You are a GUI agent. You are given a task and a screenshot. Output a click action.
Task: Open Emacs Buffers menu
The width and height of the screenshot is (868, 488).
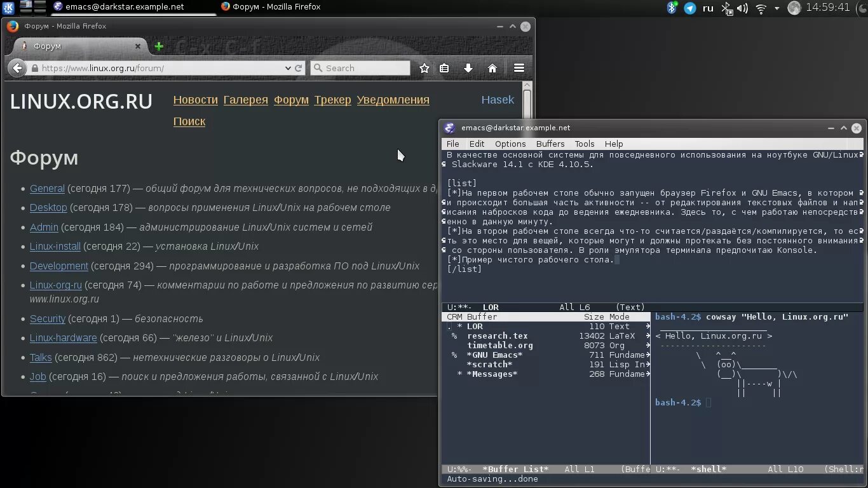[x=550, y=144]
